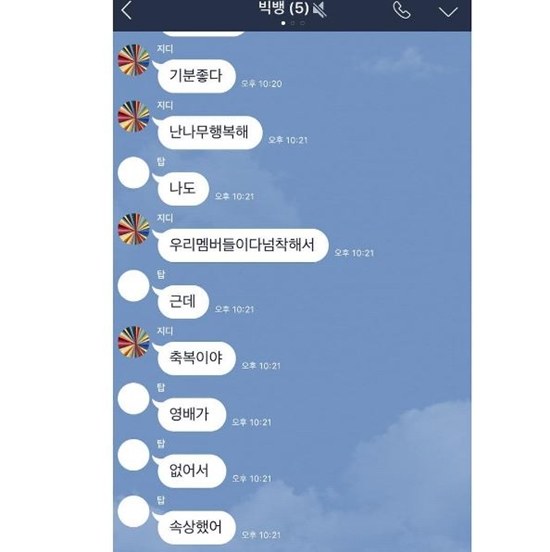Open 지디's avatar next to 축복이야
The image size is (550, 552).
pos(134,342)
